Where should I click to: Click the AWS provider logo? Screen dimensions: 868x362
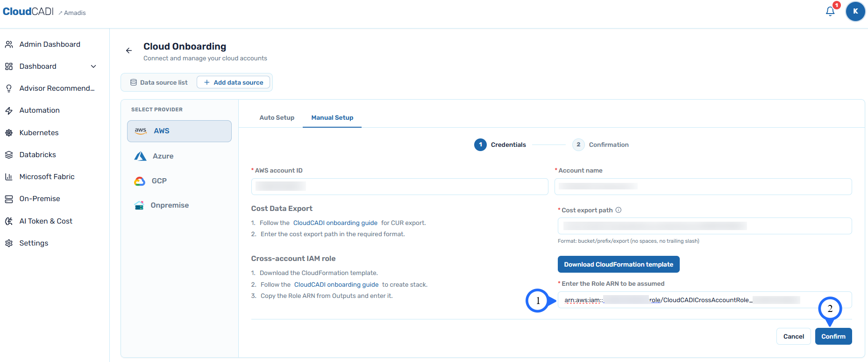tap(141, 131)
